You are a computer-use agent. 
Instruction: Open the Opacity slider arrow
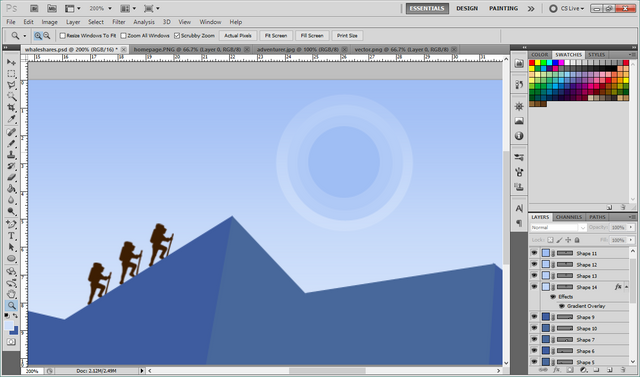coord(631,228)
